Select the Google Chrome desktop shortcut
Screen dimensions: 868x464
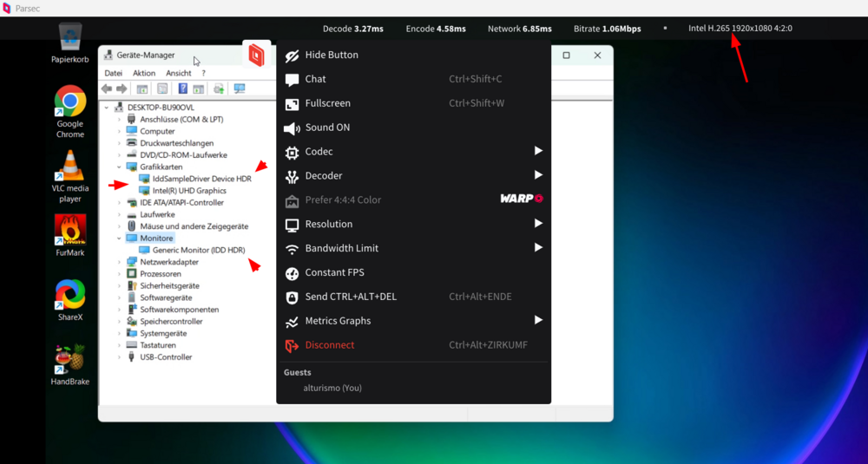[x=70, y=112]
